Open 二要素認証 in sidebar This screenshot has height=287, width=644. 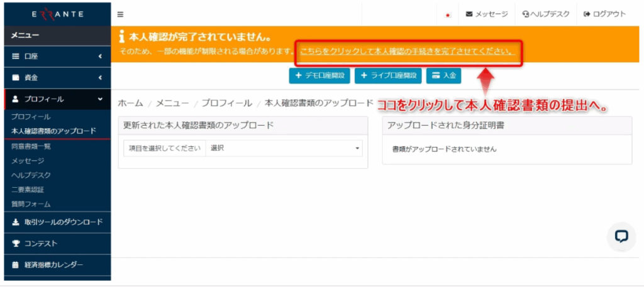[28, 190]
